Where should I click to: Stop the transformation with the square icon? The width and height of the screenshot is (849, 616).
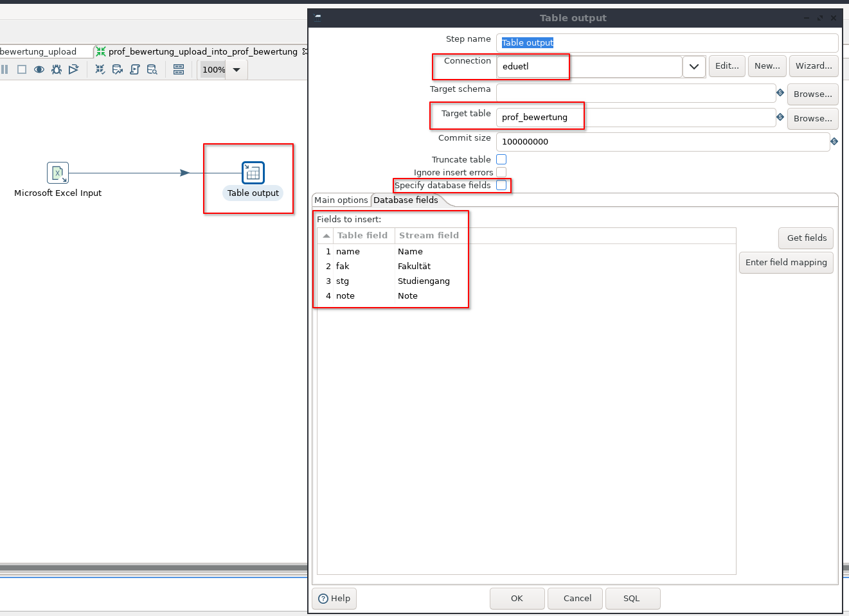coord(22,69)
